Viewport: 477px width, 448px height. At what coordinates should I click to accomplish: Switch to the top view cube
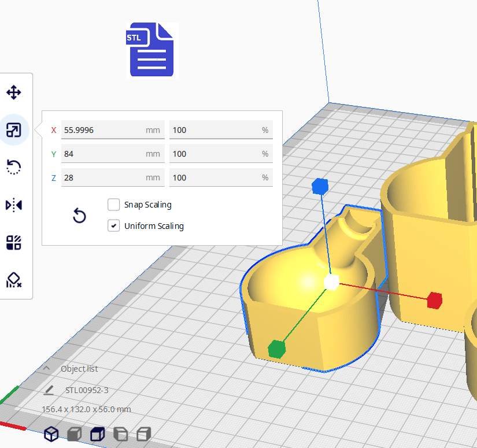point(97,434)
